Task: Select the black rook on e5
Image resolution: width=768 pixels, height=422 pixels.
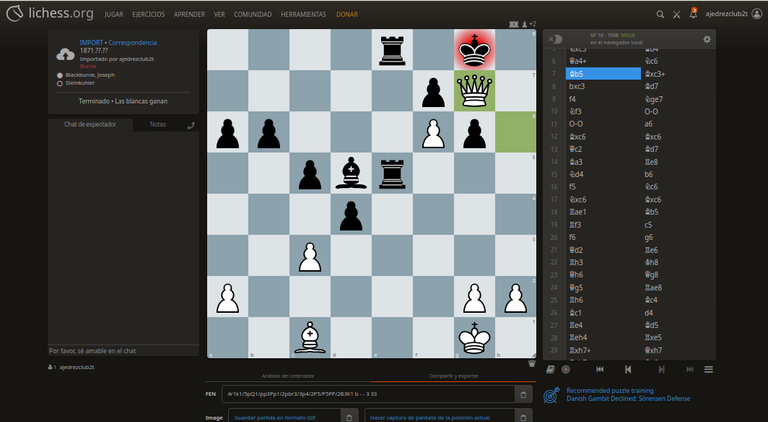Action: click(x=392, y=173)
